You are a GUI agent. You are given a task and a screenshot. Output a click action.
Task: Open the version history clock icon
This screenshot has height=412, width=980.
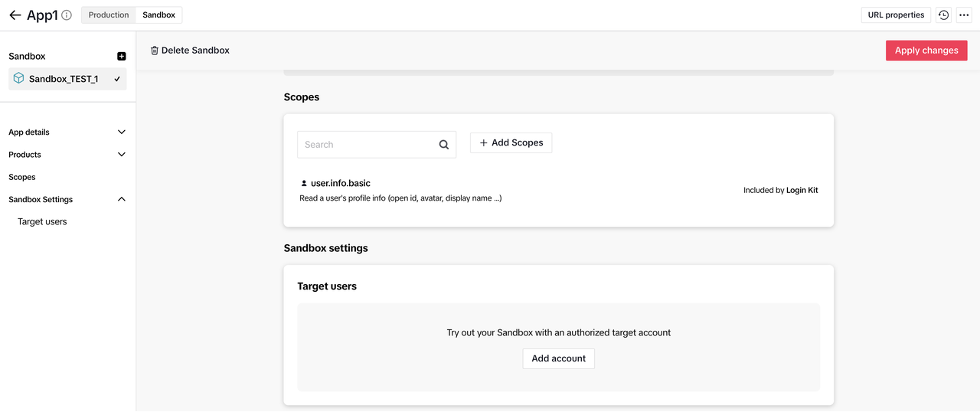pyautogui.click(x=944, y=15)
